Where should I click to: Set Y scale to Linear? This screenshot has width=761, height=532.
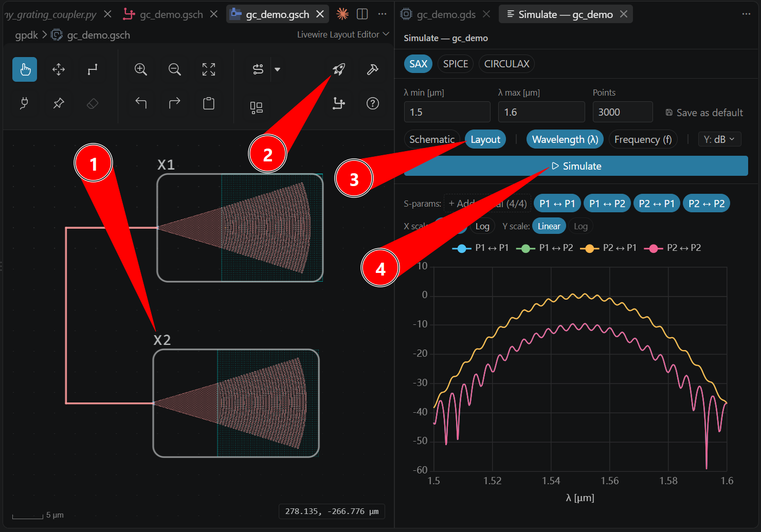point(549,226)
